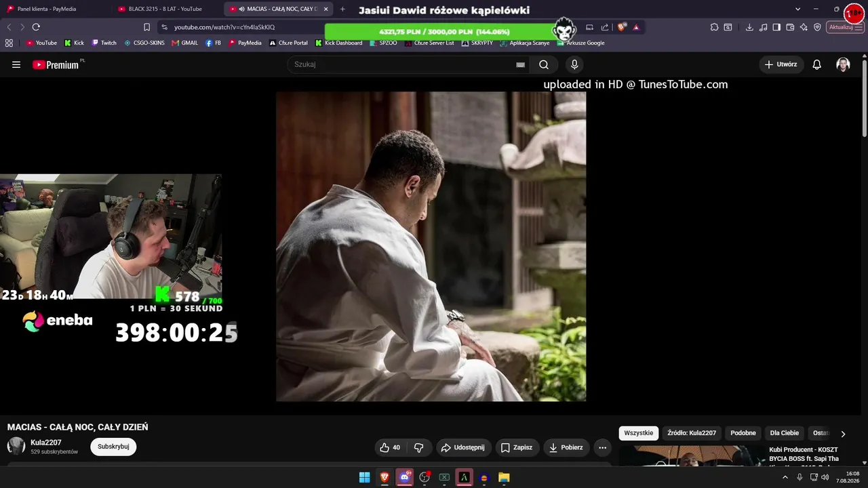Open the Kick Dashboard bookmark
Image resolution: width=868 pixels, height=488 pixels.
[x=338, y=43]
